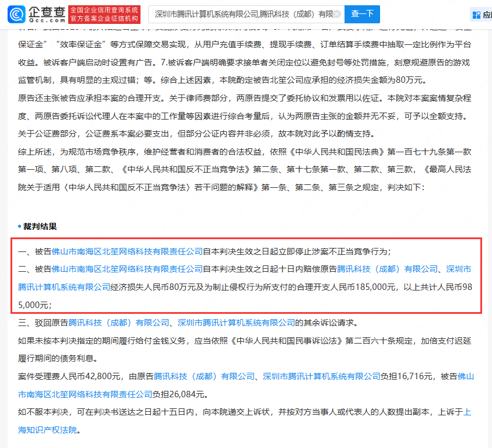Viewport: 492px width, 448px height.
Task: Click the text 综上所述，为规范市场竞争秩序
Action: point(76,152)
